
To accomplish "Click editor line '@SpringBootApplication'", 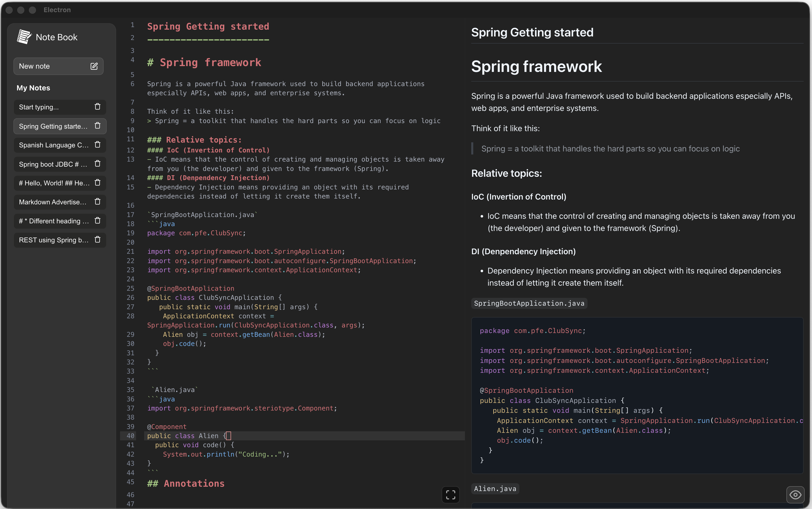I will click(191, 288).
